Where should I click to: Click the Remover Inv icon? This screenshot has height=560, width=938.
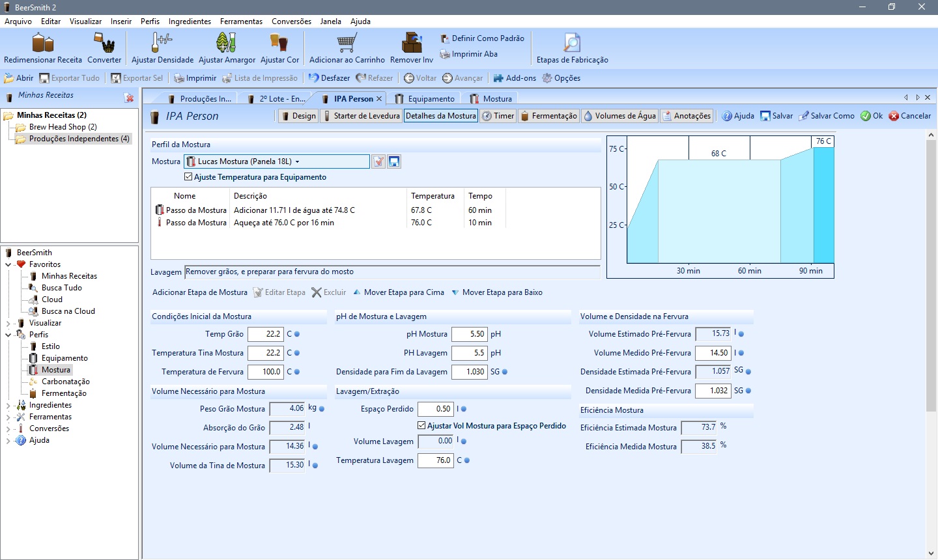coord(412,43)
